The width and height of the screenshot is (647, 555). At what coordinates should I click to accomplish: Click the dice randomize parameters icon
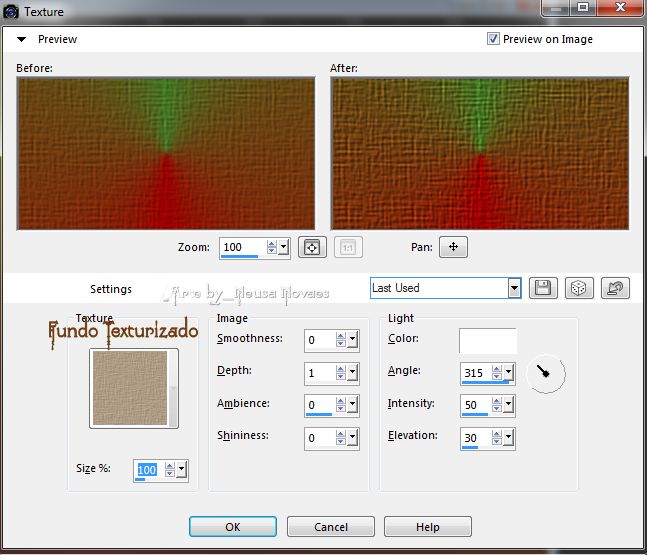point(579,288)
